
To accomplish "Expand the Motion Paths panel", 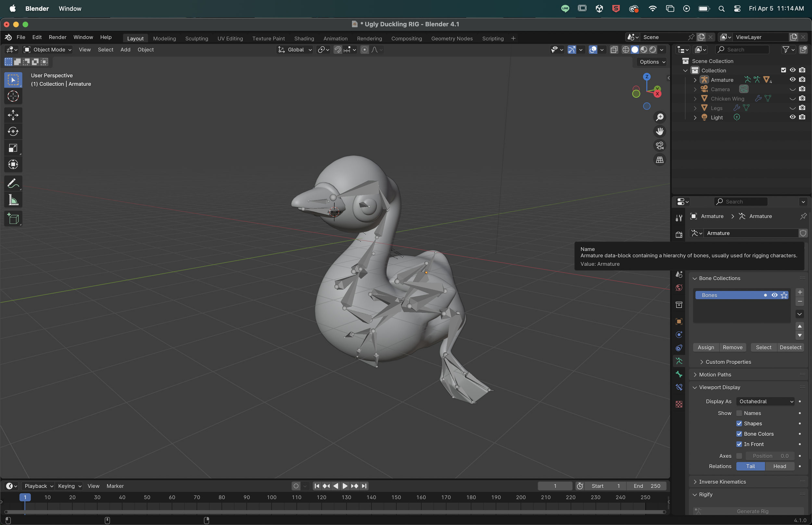I will tap(715, 375).
